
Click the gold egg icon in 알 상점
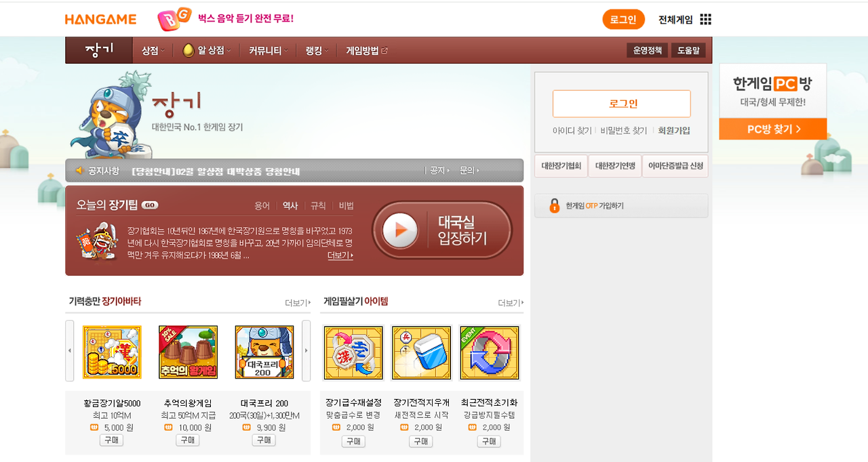pos(188,50)
